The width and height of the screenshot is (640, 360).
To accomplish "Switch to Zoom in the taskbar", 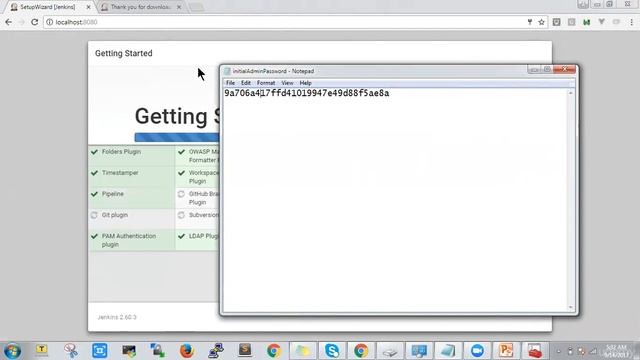I will (x=477, y=351).
